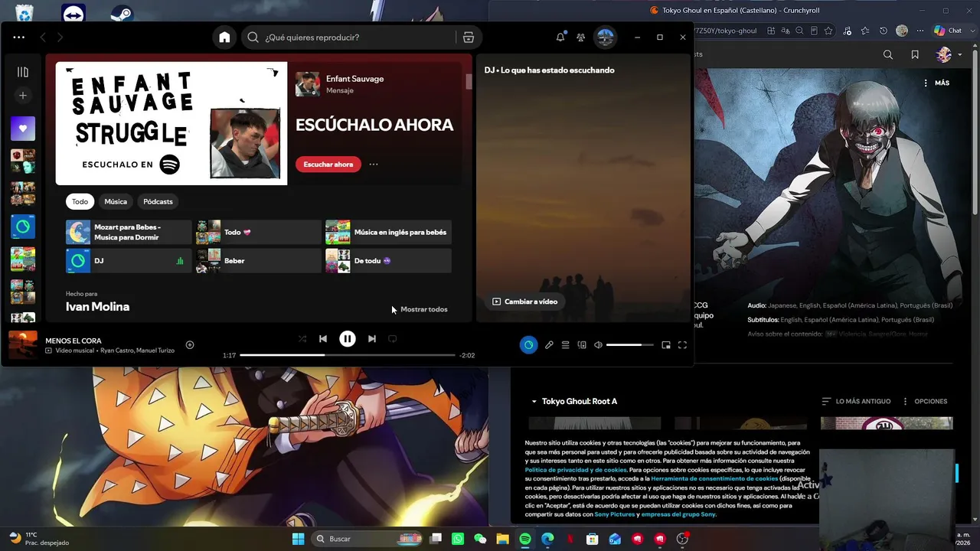Open 'Música en inglés para bebés' tile
Screen dimensions: 980x551
(388, 232)
